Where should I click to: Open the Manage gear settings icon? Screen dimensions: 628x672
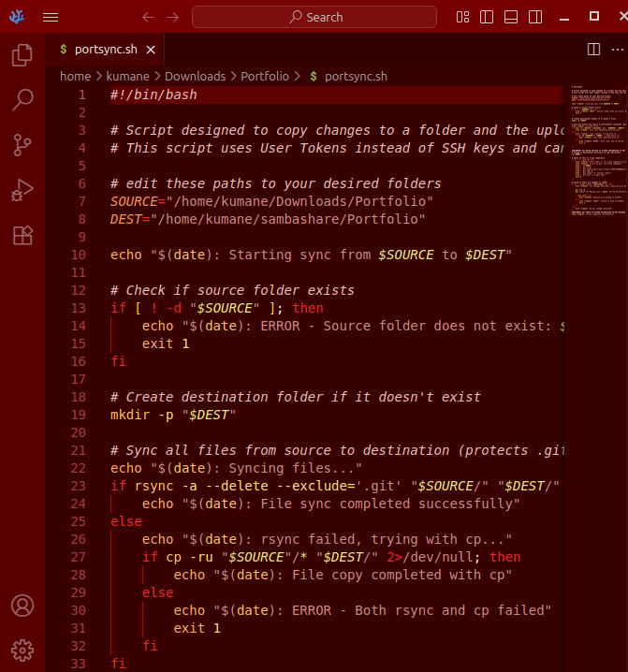(x=22, y=650)
